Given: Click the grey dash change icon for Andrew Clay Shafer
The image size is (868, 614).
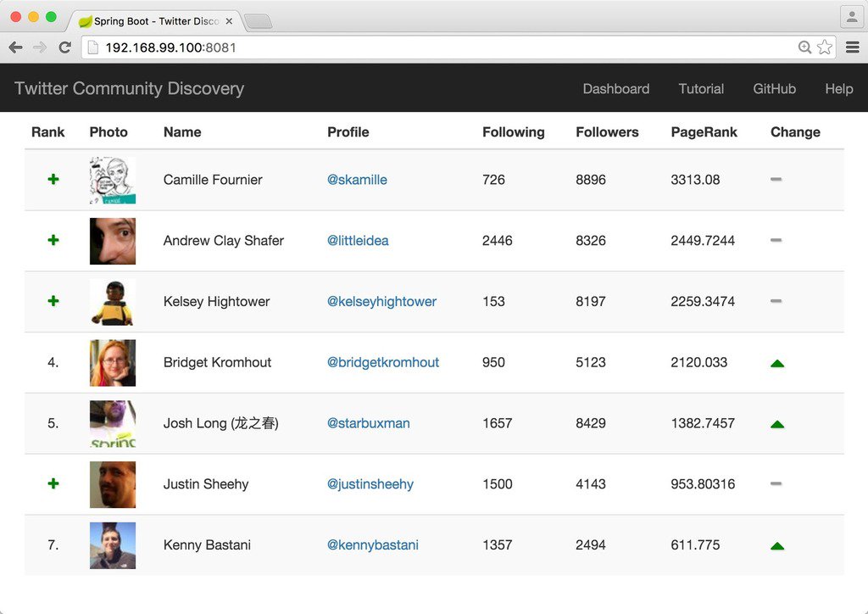Looking at the screenshot, I should 776,240.
